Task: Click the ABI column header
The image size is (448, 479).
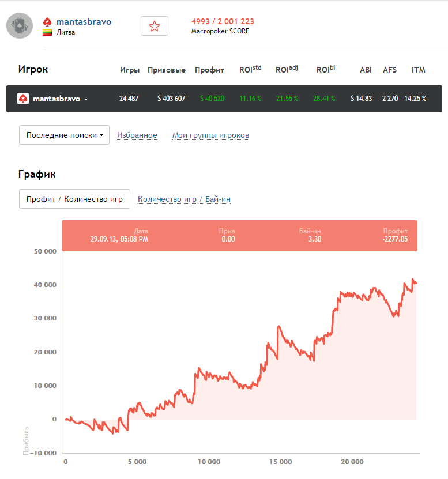Action: (x=366, y=70)
